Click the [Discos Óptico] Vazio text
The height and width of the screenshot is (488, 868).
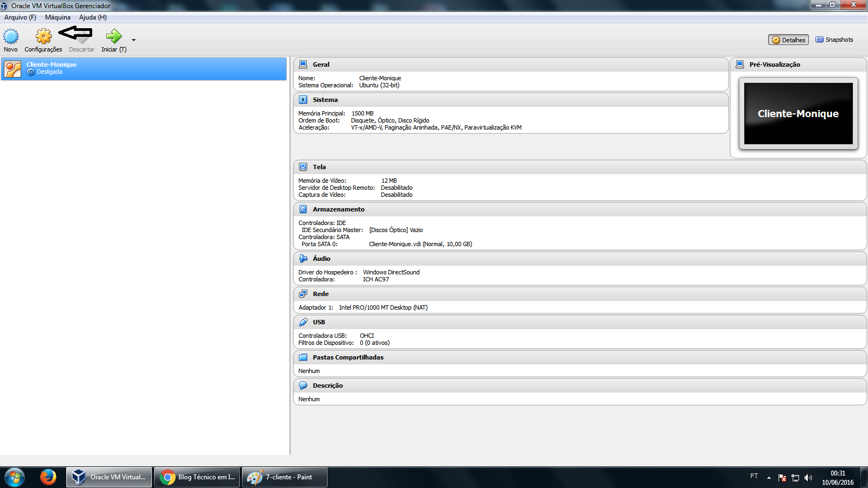point(396,230)
